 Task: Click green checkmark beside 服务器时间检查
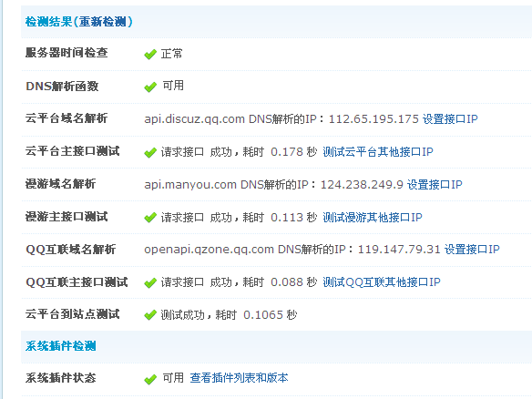150,55
